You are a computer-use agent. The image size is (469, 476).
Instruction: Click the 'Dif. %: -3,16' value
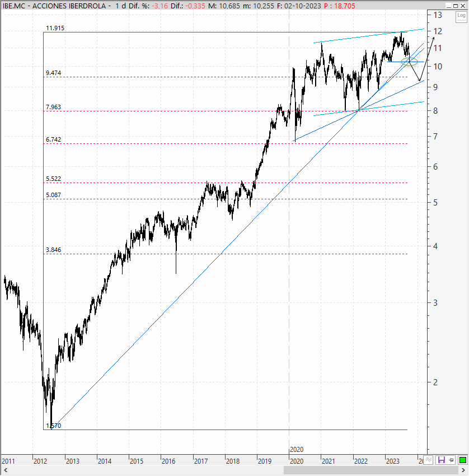point(148,6)
